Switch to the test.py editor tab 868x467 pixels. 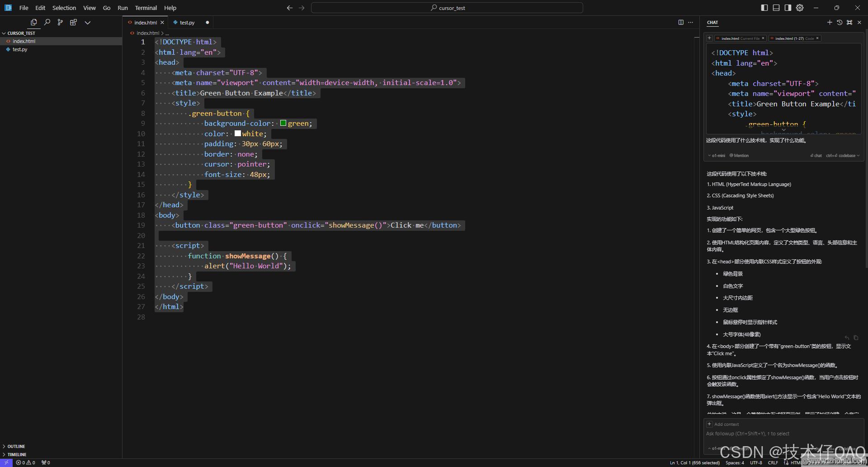187,22
